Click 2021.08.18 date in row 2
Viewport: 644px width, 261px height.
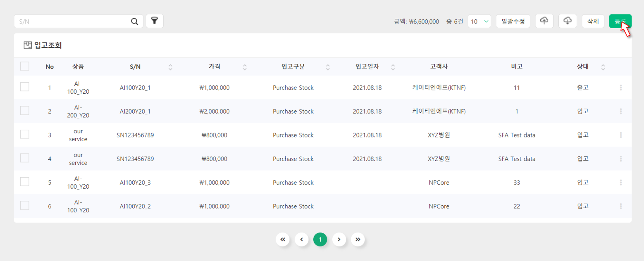click(367, 111)
